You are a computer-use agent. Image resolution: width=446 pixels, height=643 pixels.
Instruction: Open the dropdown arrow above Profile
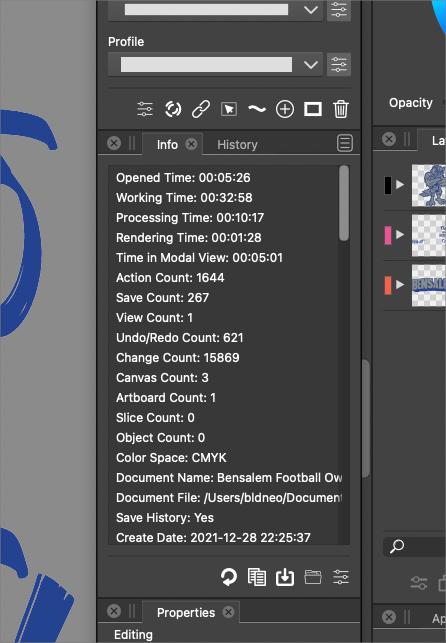click(311, 9)
